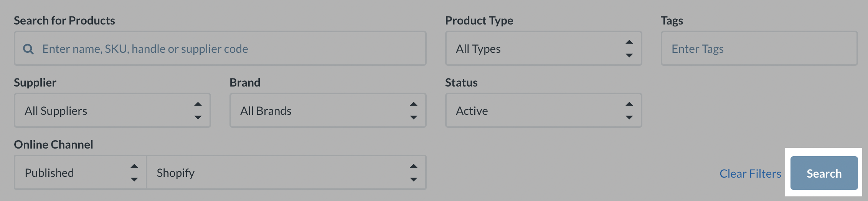Image resolution: width=868 pixels, height=201 pixels.
Task: Click the Supplier dropdown arrow icon
Action: coord(198,111)
